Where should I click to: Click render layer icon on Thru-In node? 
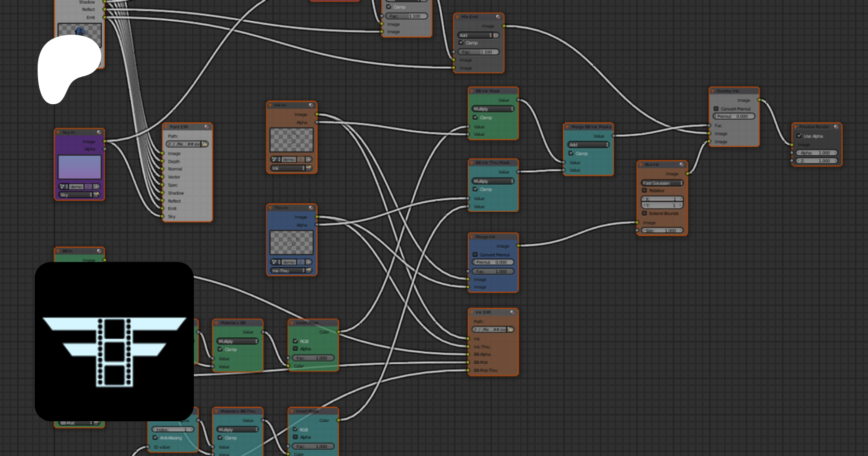(309, 271)
